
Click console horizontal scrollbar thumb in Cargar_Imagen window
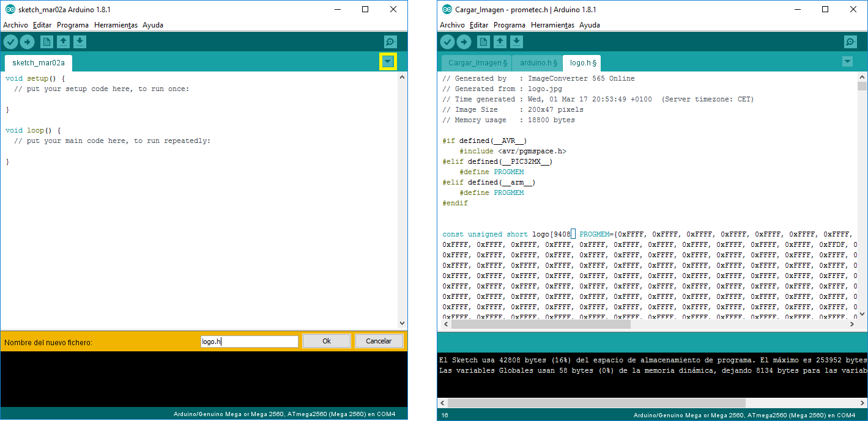pos(596,403)
